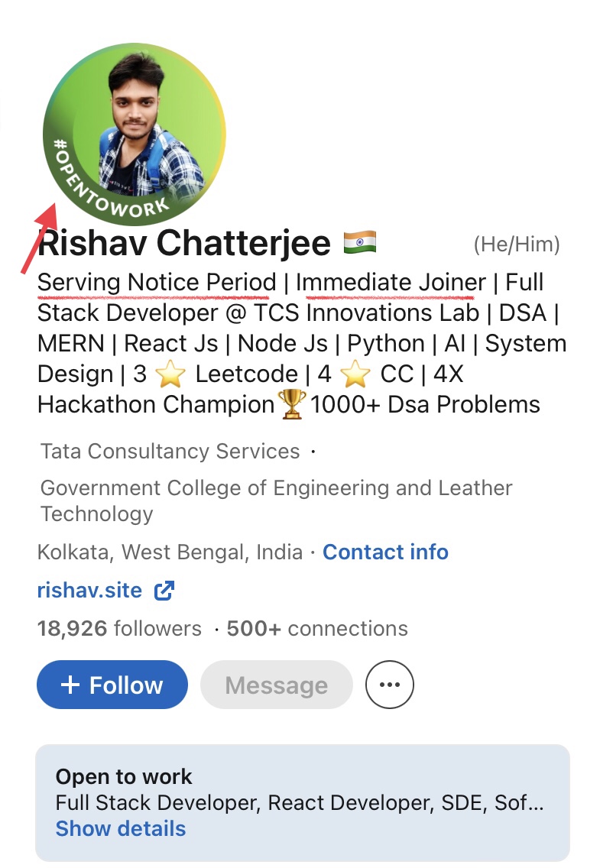
Task: Click the India flag emoji next to the name
Action: click(x=360, y=244)
